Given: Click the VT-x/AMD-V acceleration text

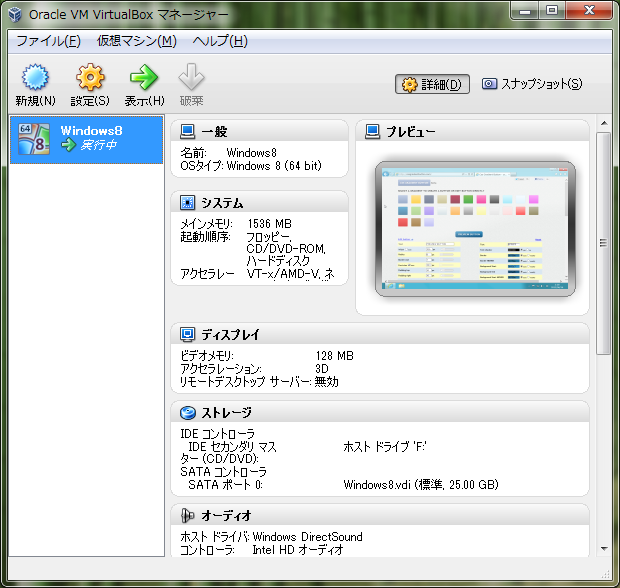Looking at the screenshot, I should (x=290, y=274).
